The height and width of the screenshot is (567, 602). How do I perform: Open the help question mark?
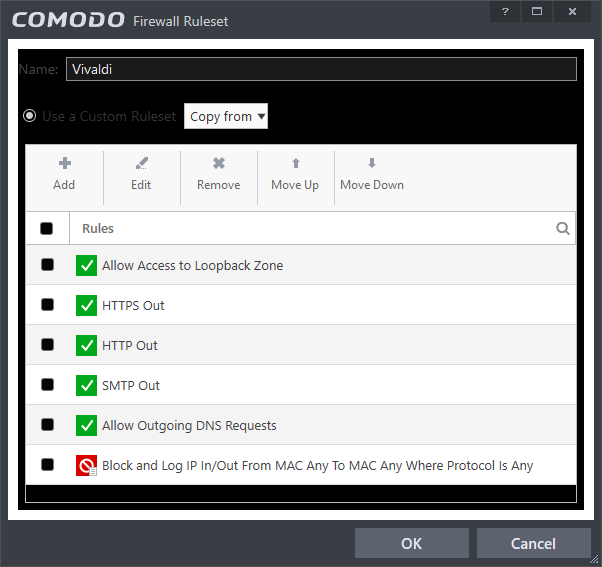(505, 12)
